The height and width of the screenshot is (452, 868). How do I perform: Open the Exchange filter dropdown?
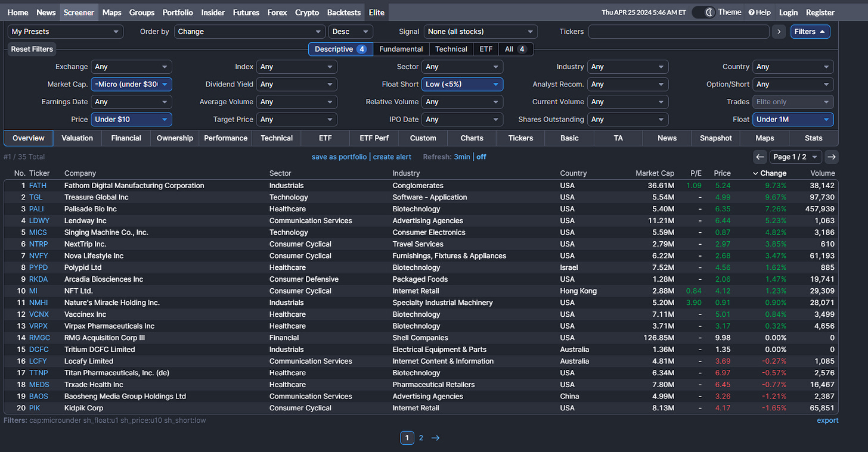click(x=132, y=67)
